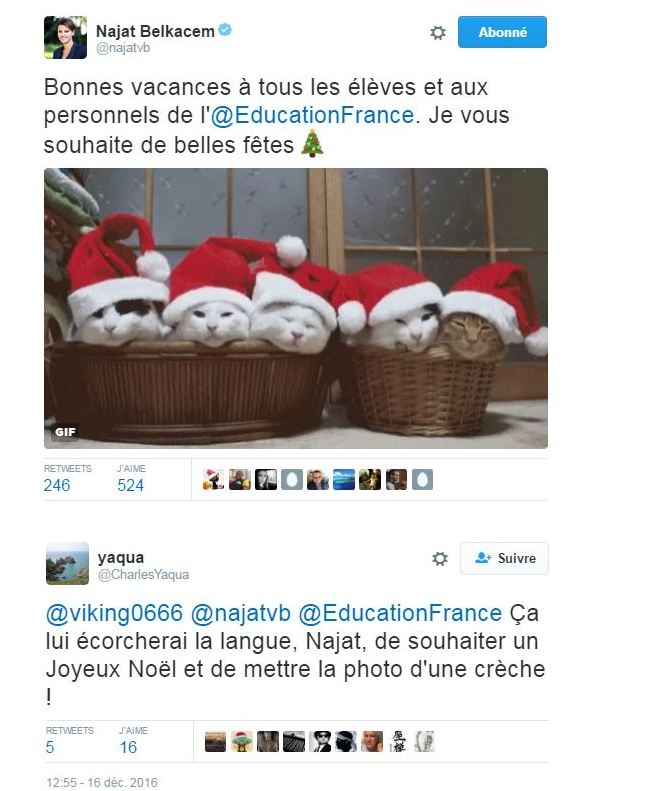Play the cats in Santa hats GIF
The width and height of the screenshot is (650, 791).
[x=296, y=308]
